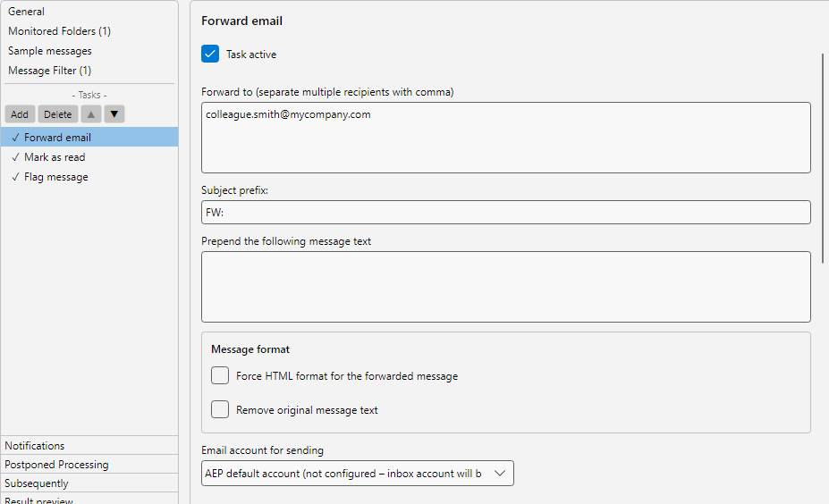This screenshot has height=504, width=829.
Task: Open Monitored Folders (1) section
Action: 59,31
